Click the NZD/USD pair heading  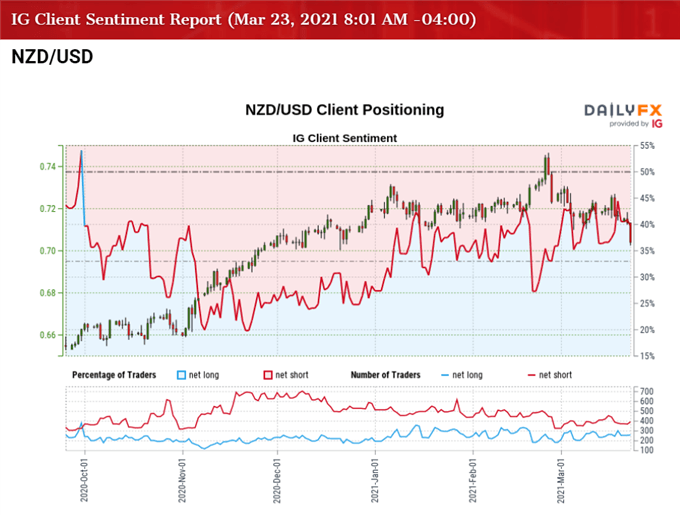click(52, 57)
